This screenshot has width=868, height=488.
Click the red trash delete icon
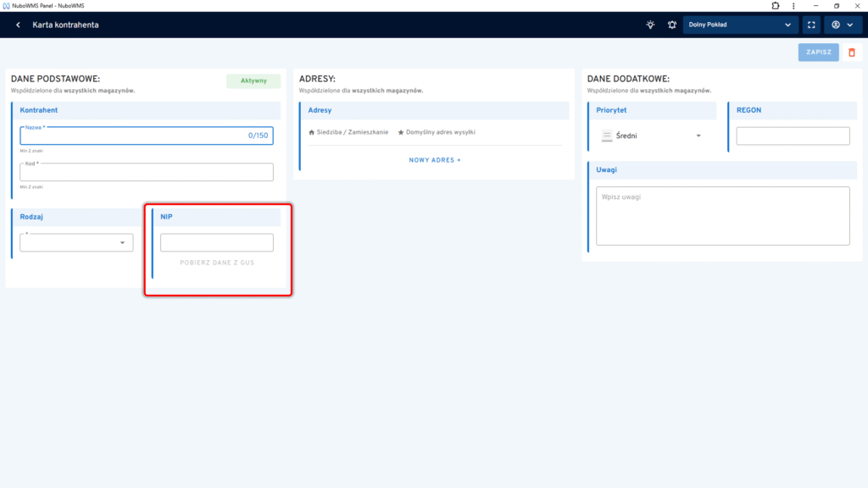point(852,53)
